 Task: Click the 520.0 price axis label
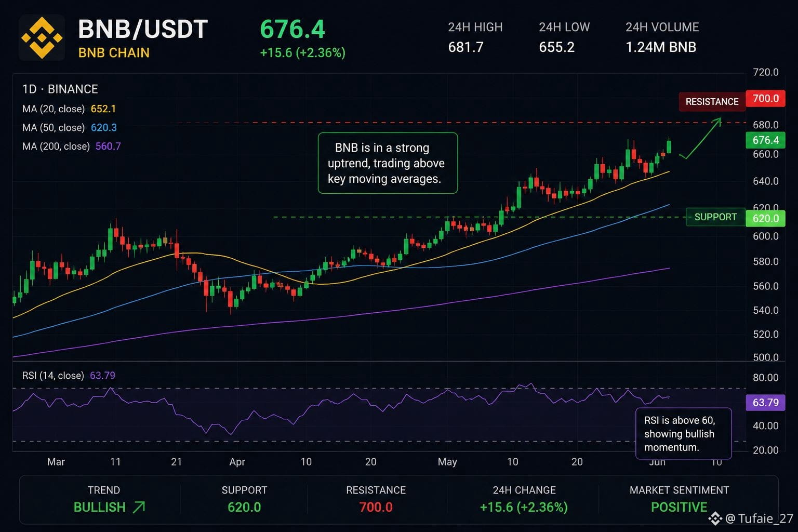(x=766, y=335)
